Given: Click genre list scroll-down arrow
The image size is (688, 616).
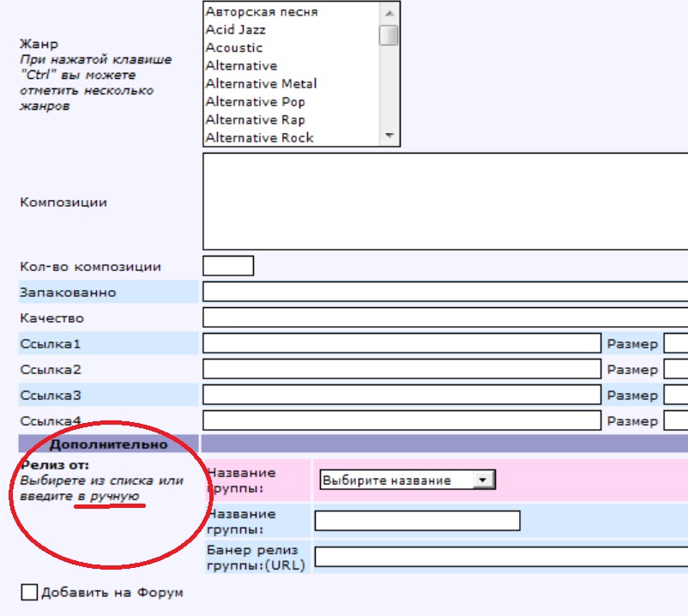Looking at the screenshot, I should coord(389,136).
